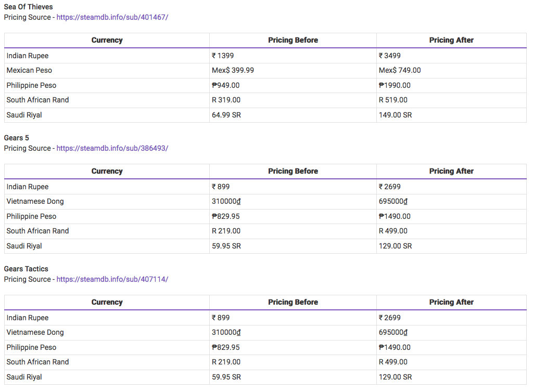This screenshot has width=533, height=392.
Task: Select ₱1490.00 in Gears Tactics table
Action: [x=395, y=347]
